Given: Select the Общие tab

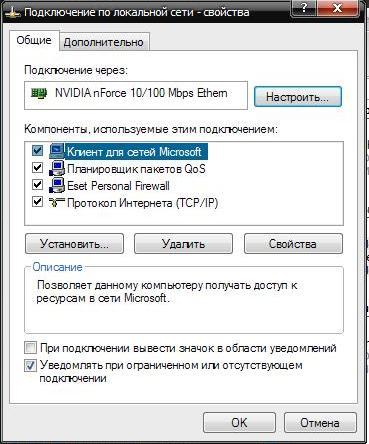Looking at the screenshot, I should [34, 40].
